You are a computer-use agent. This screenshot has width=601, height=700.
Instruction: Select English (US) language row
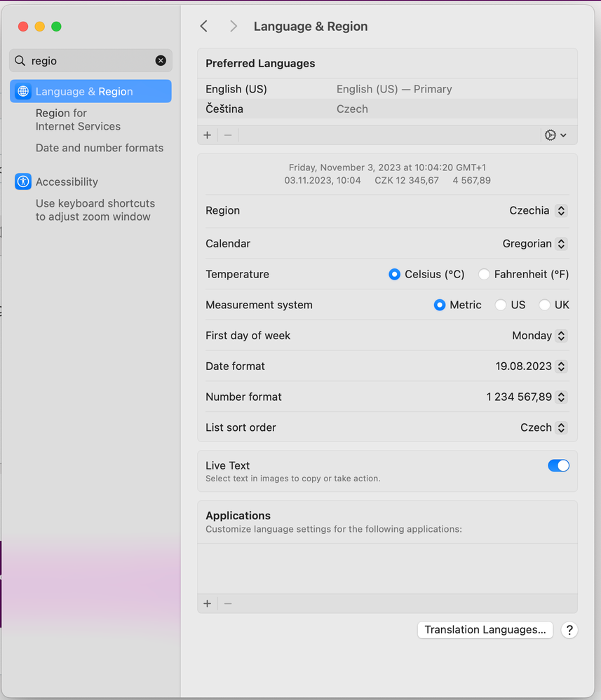coord(387,89)
